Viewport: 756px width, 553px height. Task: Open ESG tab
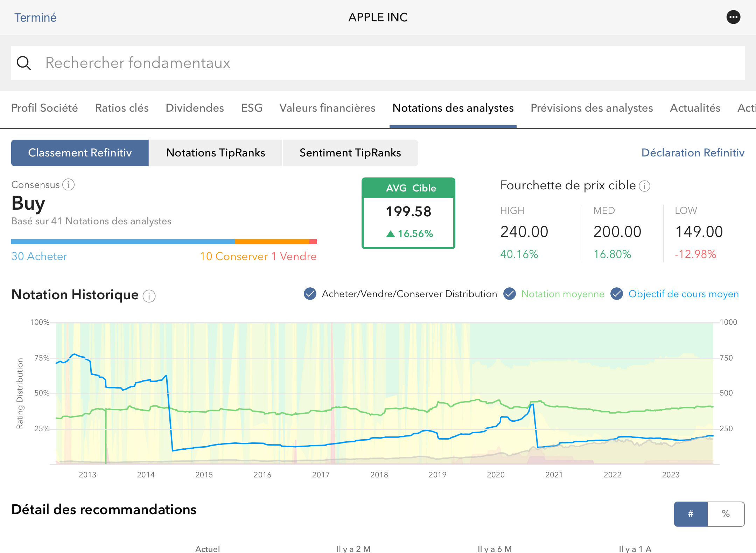[252, 108]
